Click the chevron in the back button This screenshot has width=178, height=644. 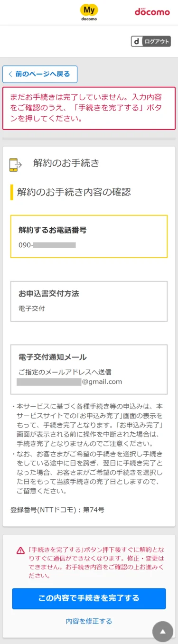coord(10,74)
